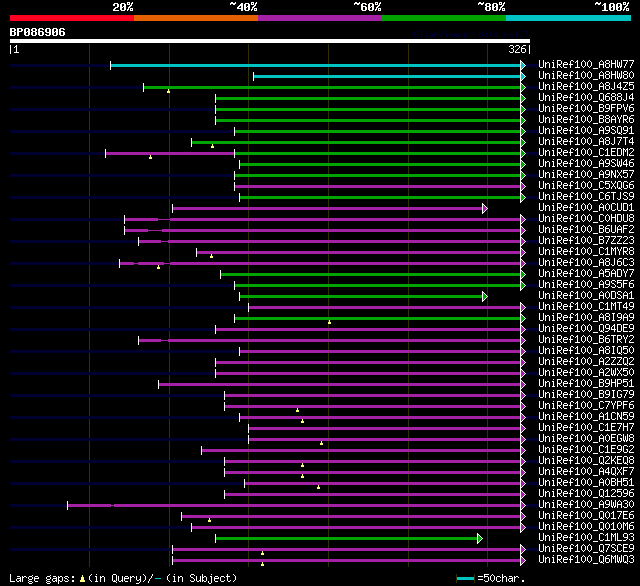The image size is (640, 586).
Task: Click the UniRef100_A9SW46 text
Action: pyautogui.click(x=586, y=164)
